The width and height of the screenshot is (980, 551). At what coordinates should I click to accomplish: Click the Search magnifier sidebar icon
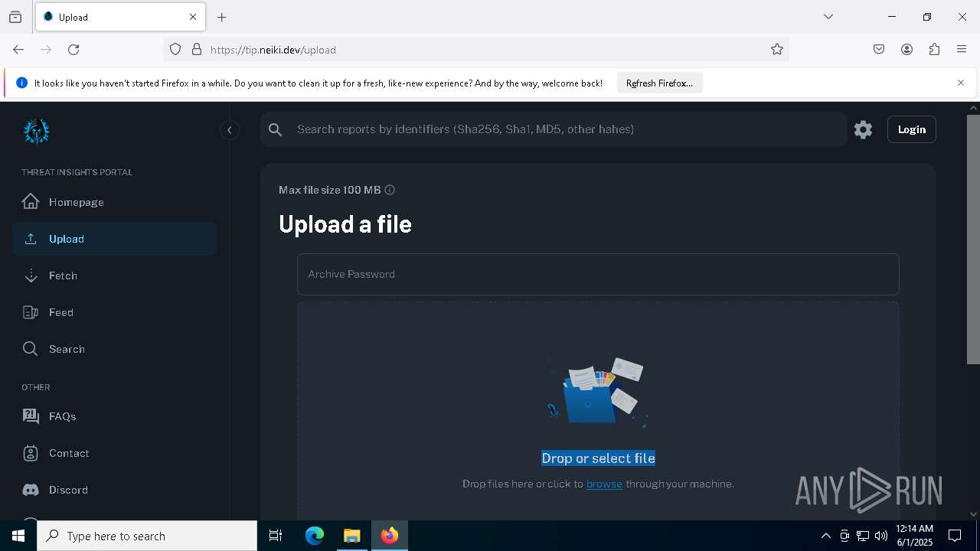click(x=31, y=349)
